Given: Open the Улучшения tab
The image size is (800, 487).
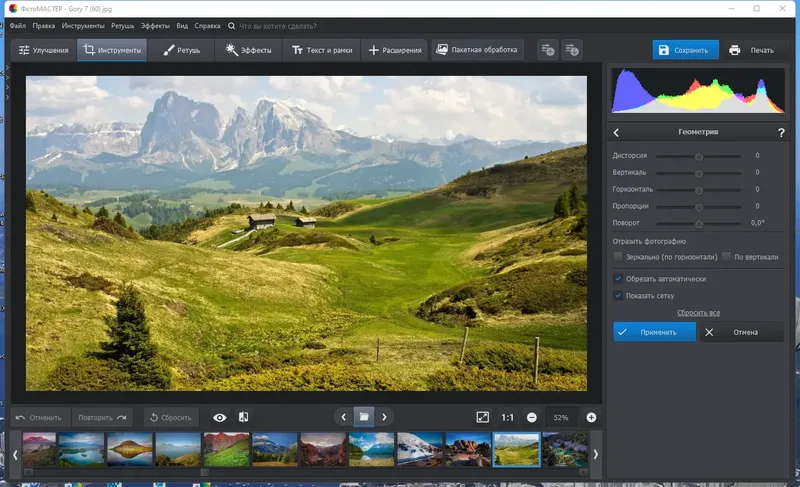Looking at the screenshot, I should tap(43, 50).
